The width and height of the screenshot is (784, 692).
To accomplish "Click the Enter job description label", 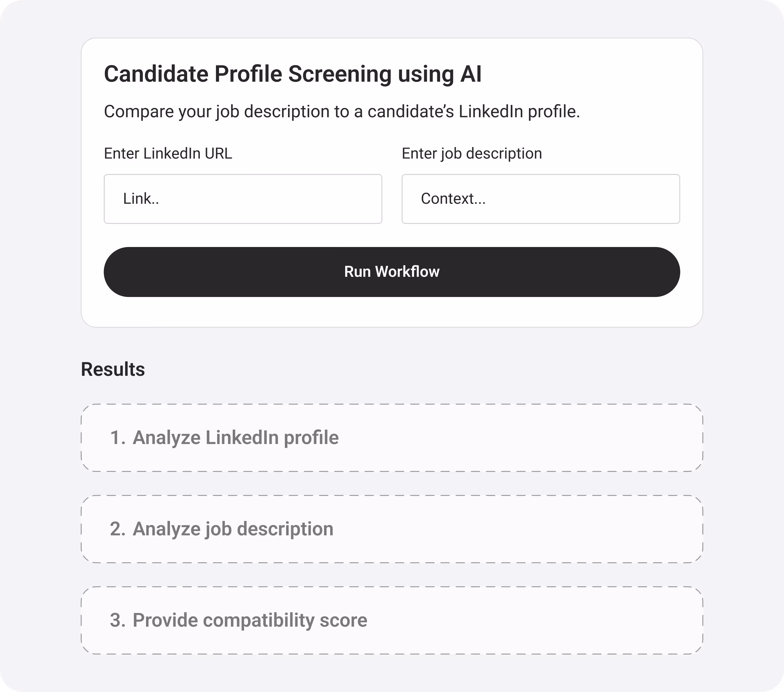I will click(x=472, y=154).
